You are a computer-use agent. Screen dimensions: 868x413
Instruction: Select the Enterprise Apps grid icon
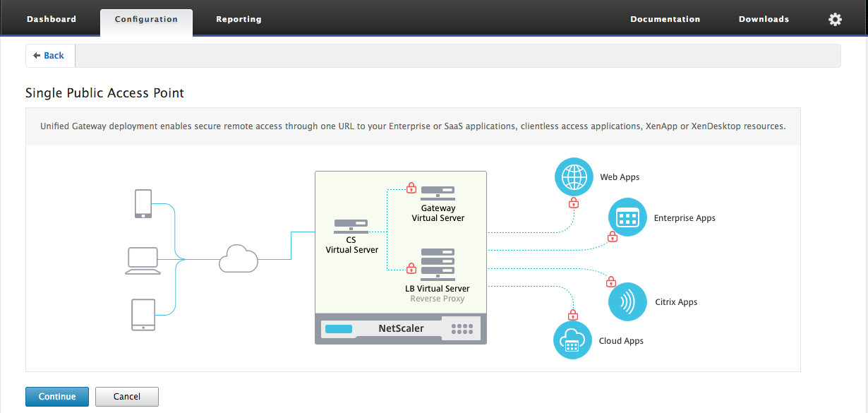coord(627,217)
